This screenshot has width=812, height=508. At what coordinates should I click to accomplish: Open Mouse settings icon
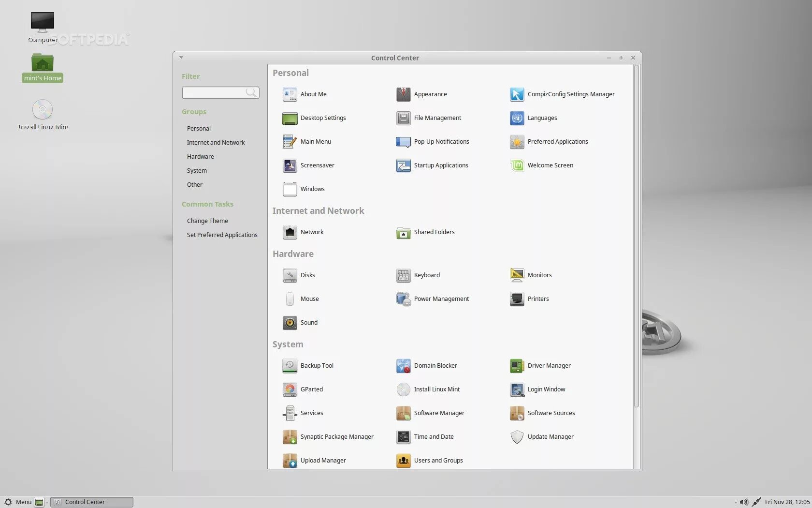pyautogui.click(x=290, y=299)
